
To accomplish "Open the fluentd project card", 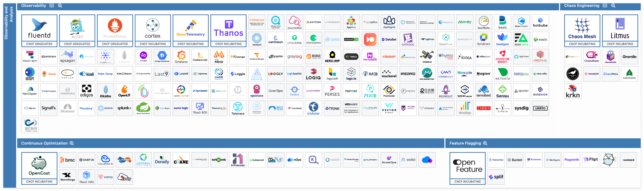I will pos(39,31).
